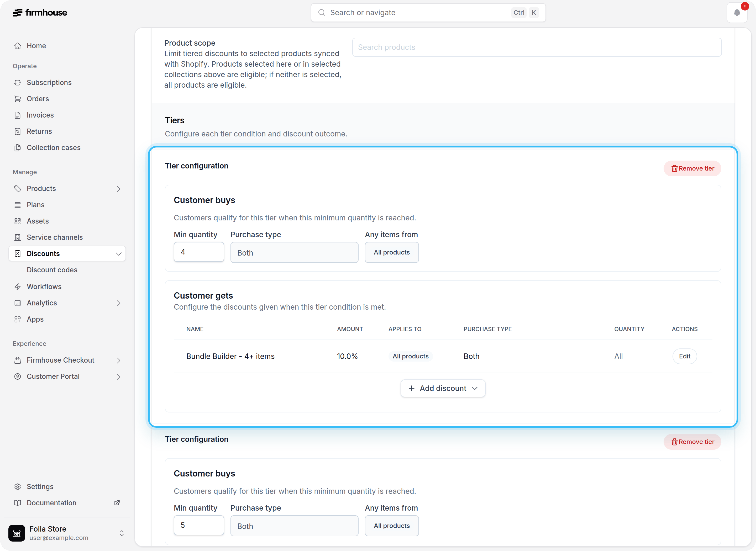The width and height of the screenshot is (756, 551).
Task: Focus the Search or navigate field
Action: pos(428,13)
